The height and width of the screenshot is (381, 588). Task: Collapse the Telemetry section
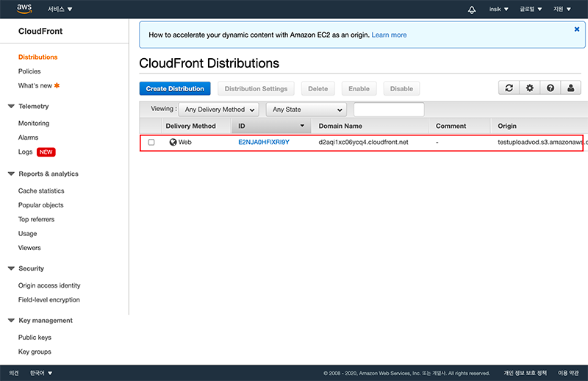[11, 106]
